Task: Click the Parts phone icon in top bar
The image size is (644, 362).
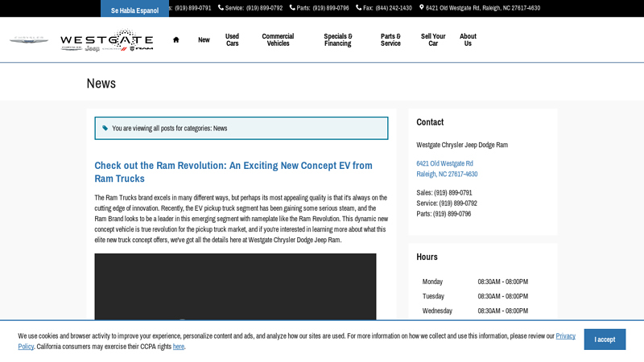Action: (292, 8)
